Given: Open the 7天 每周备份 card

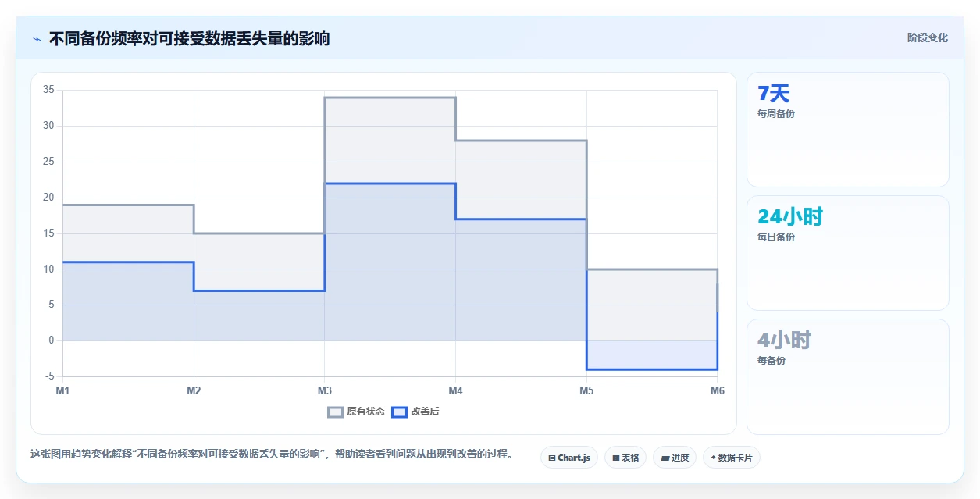Looking at the screenshot, I should [848, 130].
